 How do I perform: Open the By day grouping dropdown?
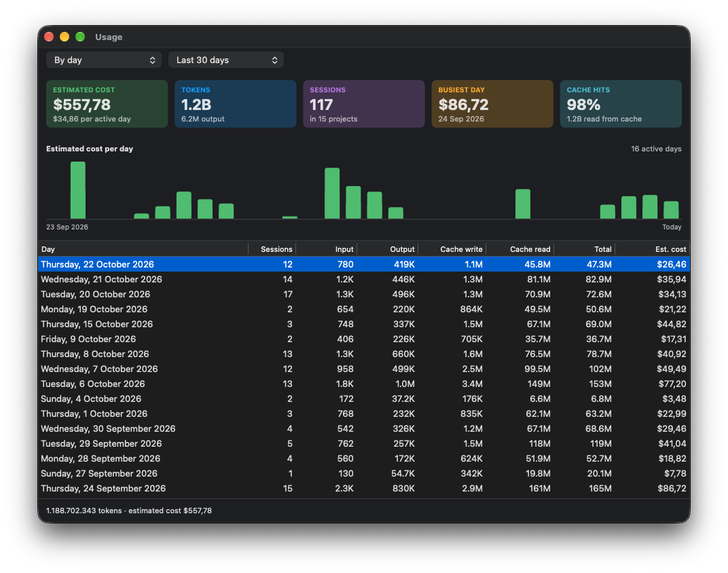[x=103, y=60]
